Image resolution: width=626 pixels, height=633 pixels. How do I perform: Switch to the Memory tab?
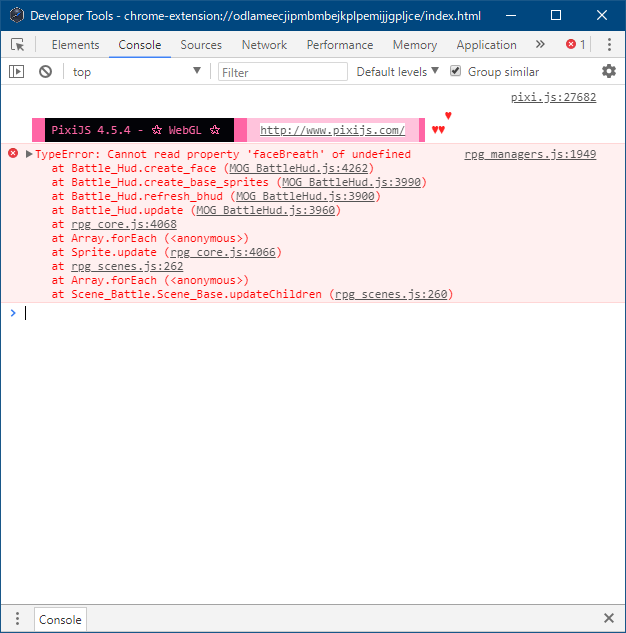(x=415, y=45)
